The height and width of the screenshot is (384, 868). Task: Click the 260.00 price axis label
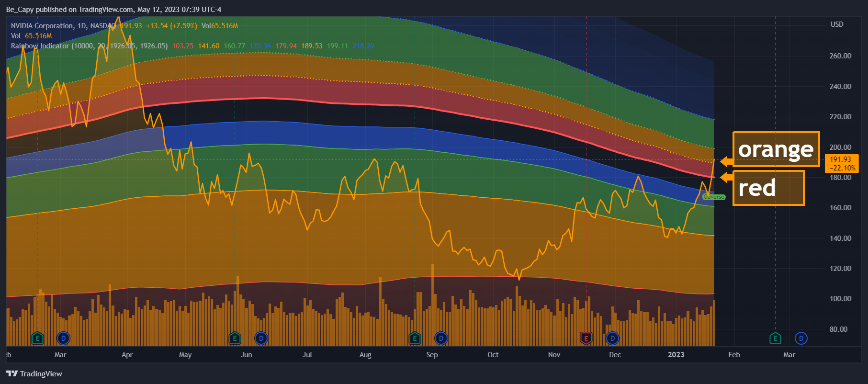pyautogui.click(x=840, y=56)
